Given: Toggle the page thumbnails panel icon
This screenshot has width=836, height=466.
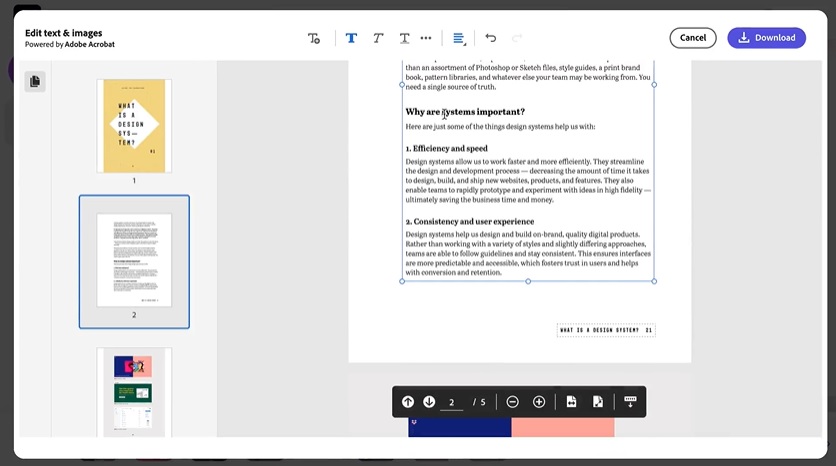Looking at the screenshot, I should (x=35, y=81).
